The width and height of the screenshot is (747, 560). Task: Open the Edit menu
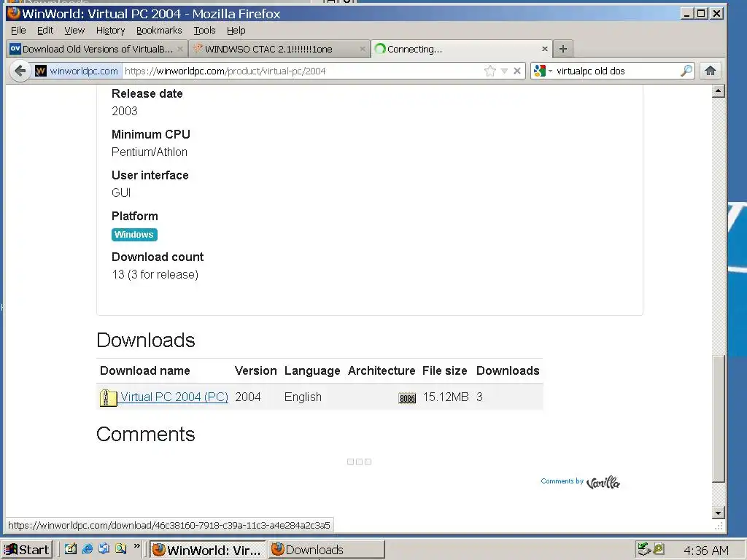point(45,31)
